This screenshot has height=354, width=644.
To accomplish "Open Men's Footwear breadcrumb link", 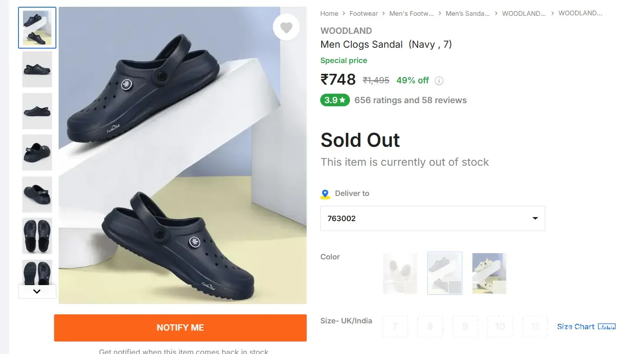I will 411,14.
